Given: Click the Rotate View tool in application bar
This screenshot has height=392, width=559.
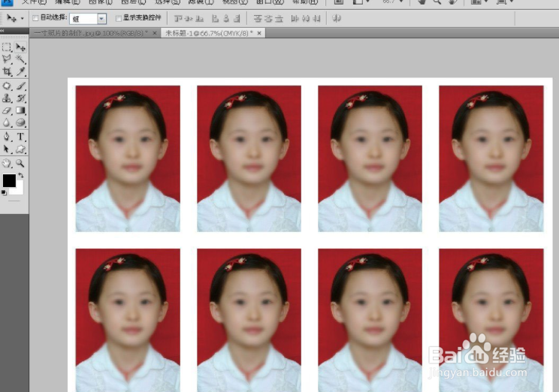Looking at the screenshot, I should click(x=452, y=2).
